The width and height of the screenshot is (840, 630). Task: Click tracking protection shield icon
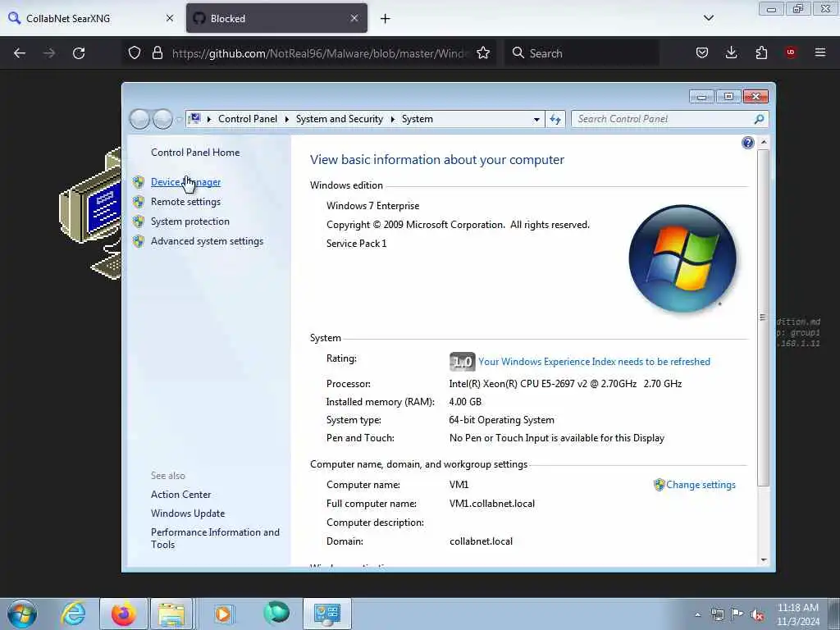(x=135, y=53)
